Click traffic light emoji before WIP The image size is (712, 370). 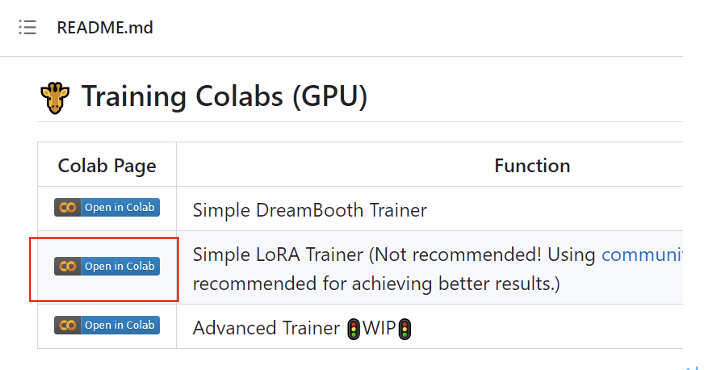pyautogui.click(x=354, y=329)
